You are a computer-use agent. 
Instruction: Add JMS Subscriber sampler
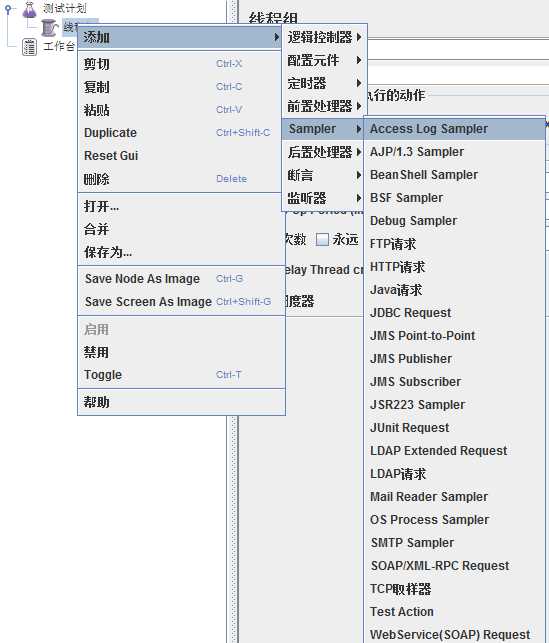click(x=454, y=382)
